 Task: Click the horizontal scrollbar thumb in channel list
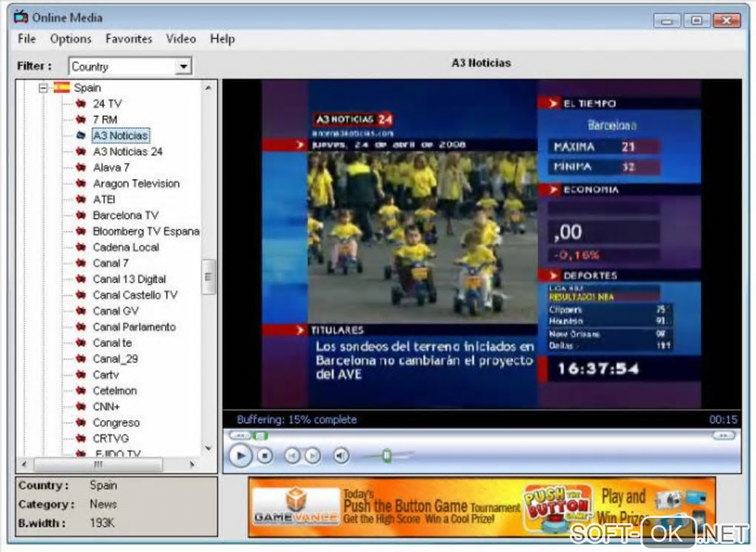pyautogui.click(x=99, y=465)
